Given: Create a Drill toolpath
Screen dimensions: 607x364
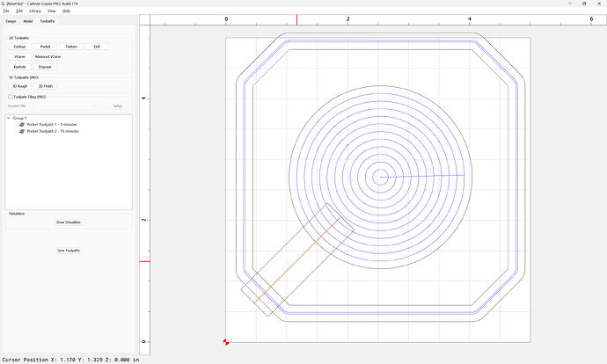Looking at the screenshot, I should (x=97, y=47).
